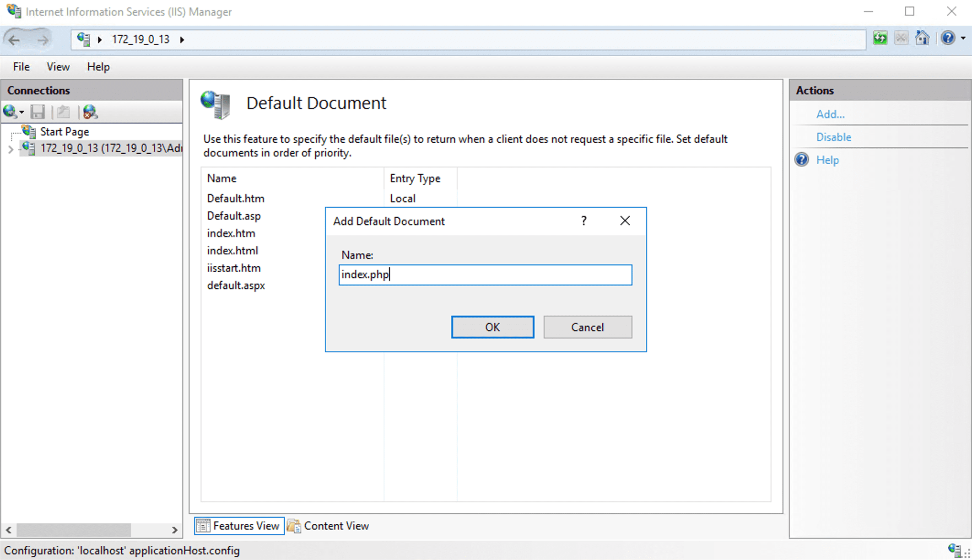Switch to Features View tab
The image size is (972, 560).
(x=239, y=526)
